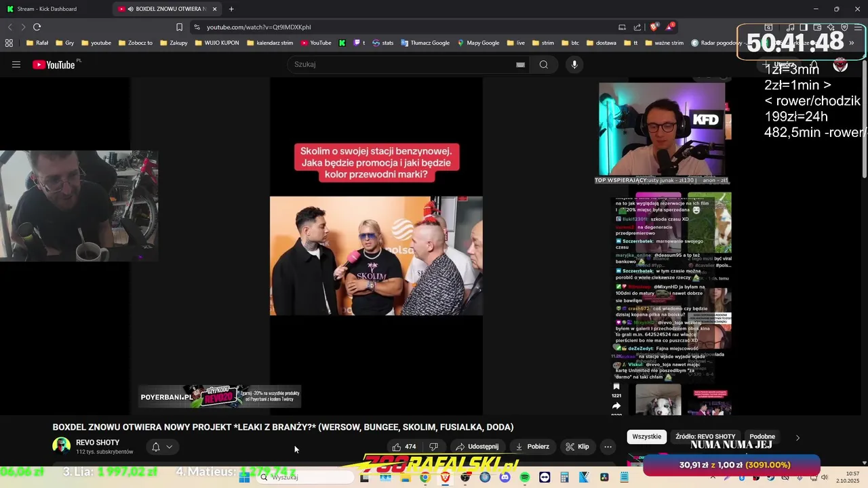Toggle the notification bell for REVO SHOTY
This screenshot has height=488, width=868.
pyautogui.click(x=155, y=447)
